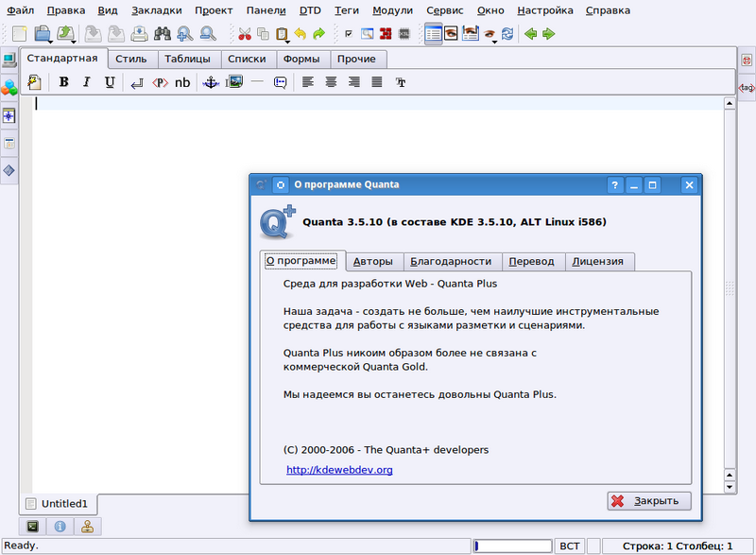Screen dimensions: 756x555
Task: Expand the open recent upload dropdown arrow
Action: tap(74, 42)
